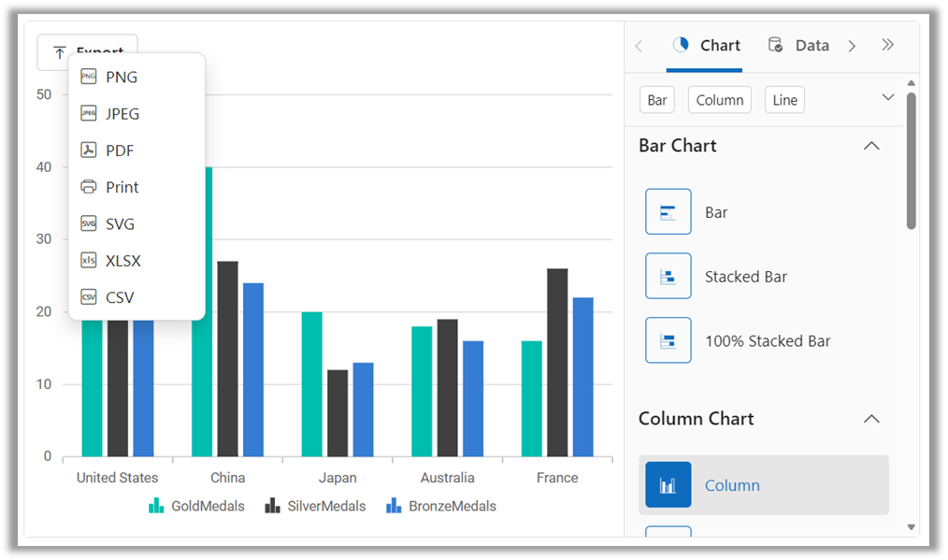
Task: Click the Bar Chart section heading
Action: pyautogui.click(x=678, y=146)
